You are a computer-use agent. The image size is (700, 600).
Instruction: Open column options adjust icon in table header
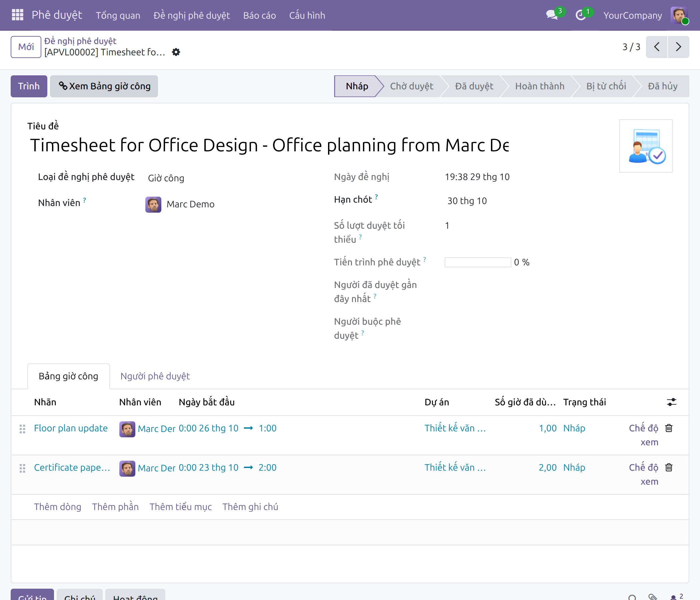coord(671,402)
